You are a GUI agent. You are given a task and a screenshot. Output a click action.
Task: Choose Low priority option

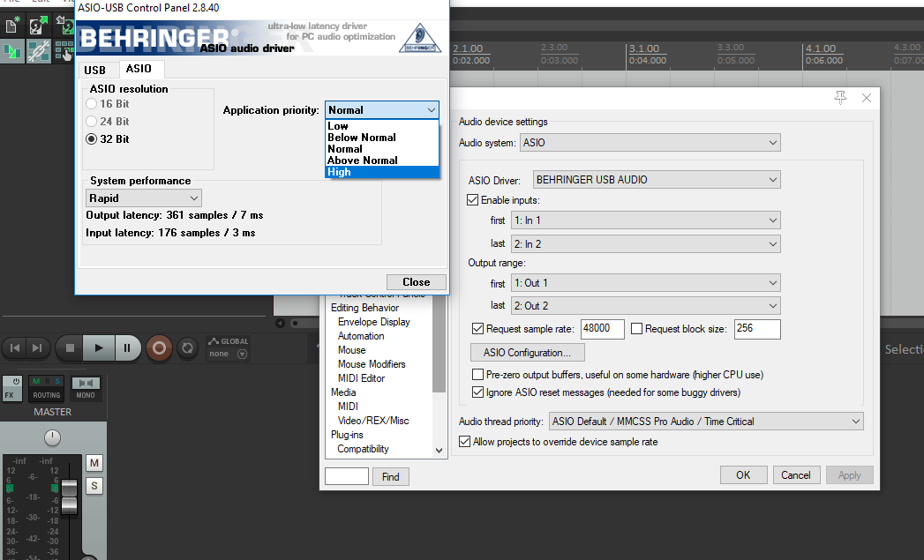tap(382, 126)
